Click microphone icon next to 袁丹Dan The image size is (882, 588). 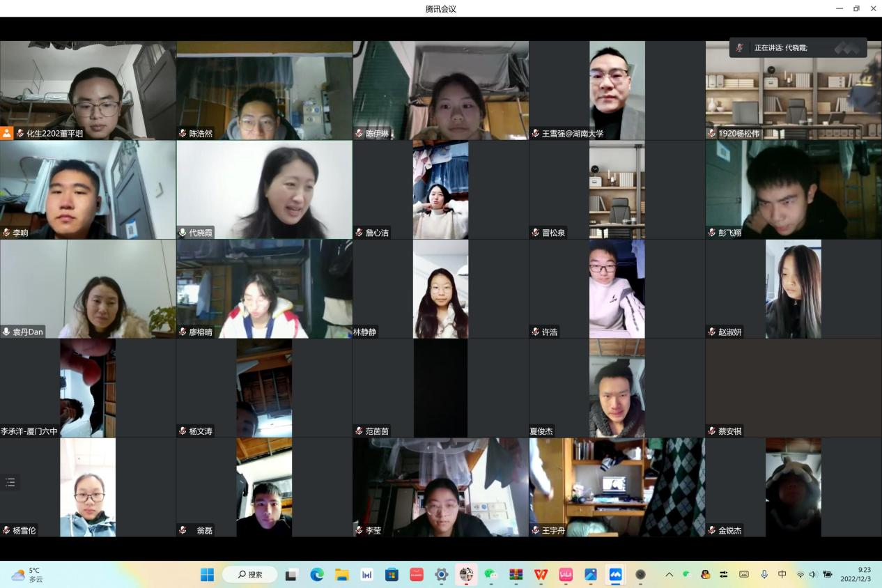pos(6,332)
